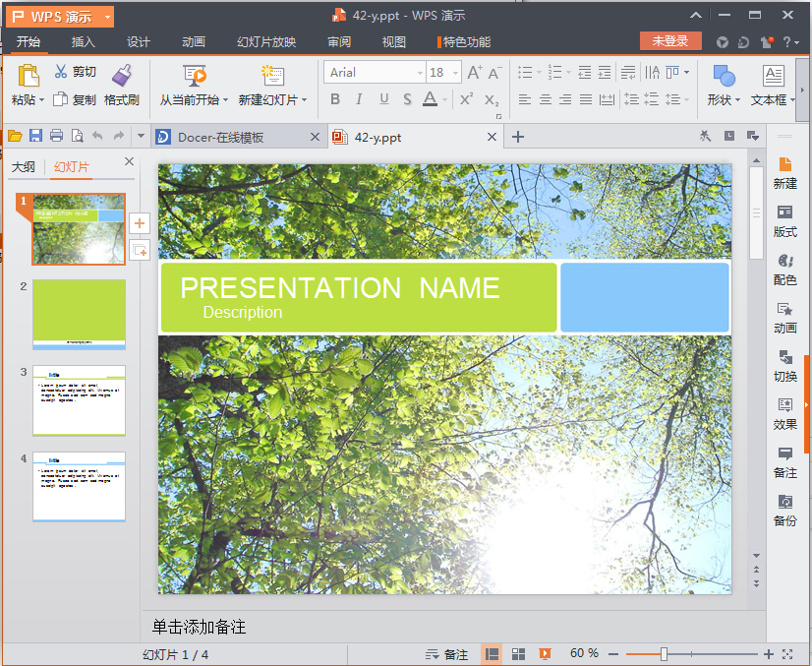Align text right
The width and height of the screenshot is (812, 666).
[565, 99]
